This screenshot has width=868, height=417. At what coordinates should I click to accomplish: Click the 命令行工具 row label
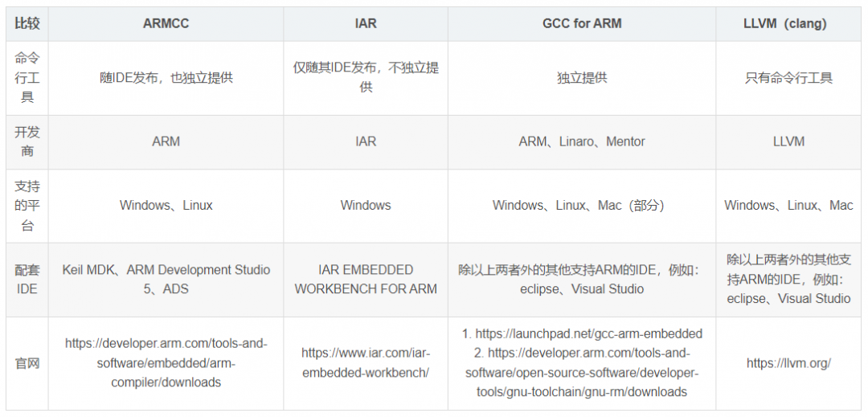27,77
